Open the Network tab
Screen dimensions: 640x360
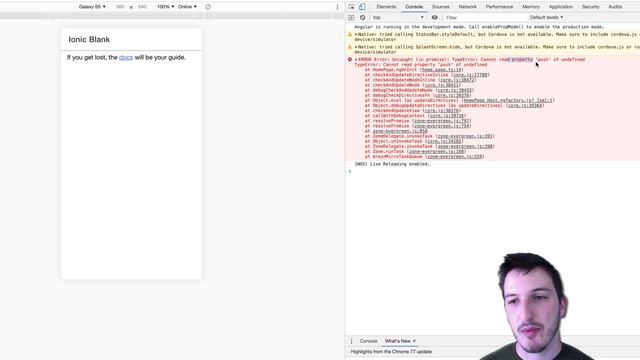[x=467, y=7]
